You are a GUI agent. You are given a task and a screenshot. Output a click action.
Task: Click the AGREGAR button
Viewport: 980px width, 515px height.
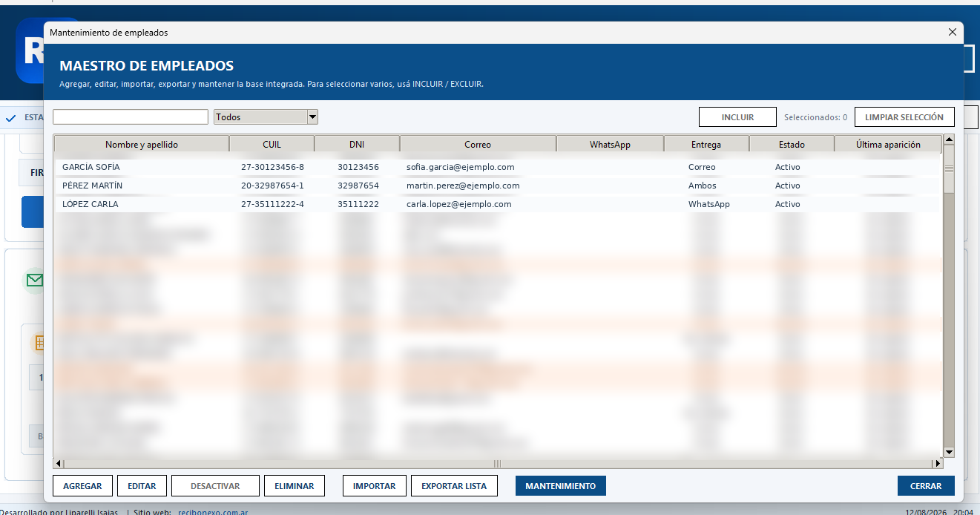point(82,486)
